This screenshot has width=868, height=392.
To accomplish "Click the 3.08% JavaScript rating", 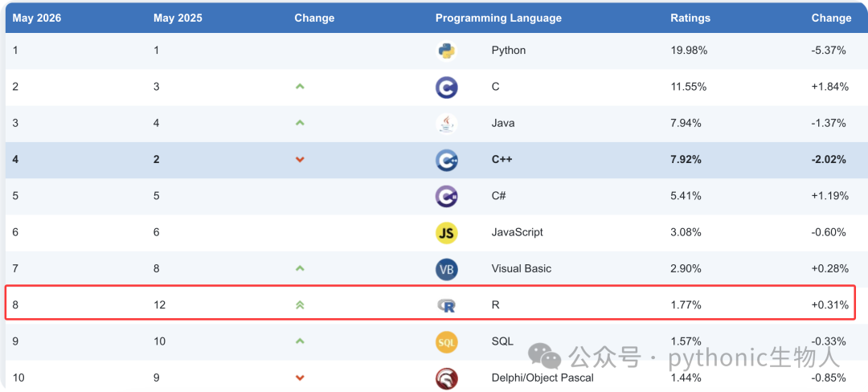I will 686,232.
